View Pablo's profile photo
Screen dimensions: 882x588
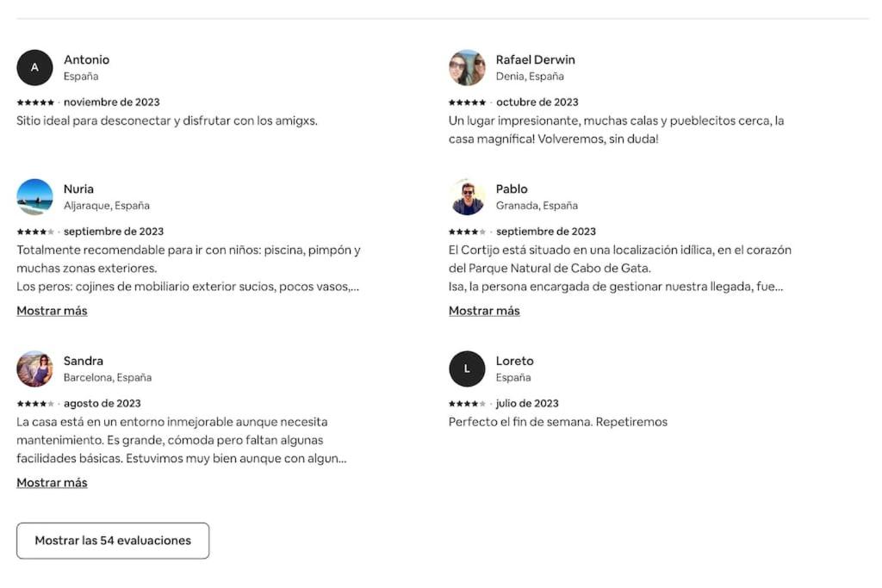pyautogui.click(x=467, y=197)
